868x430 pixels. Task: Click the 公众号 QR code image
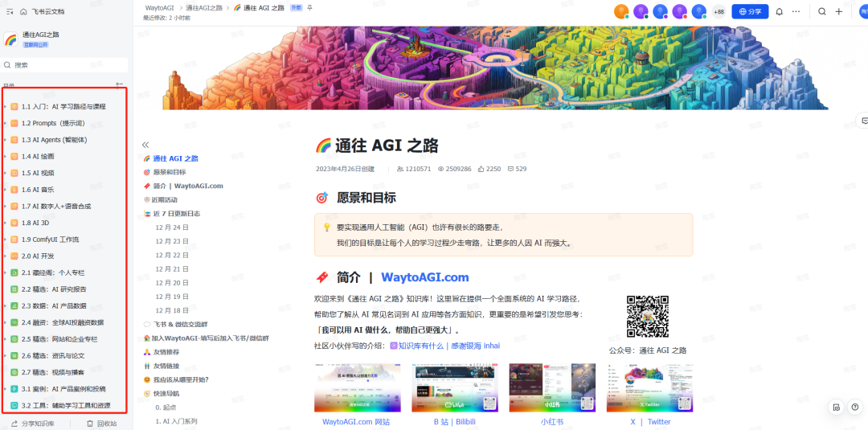(x=648, y=317)
